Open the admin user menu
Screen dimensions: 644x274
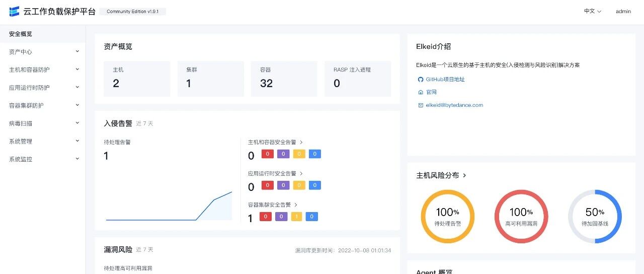tap(623, 11)
